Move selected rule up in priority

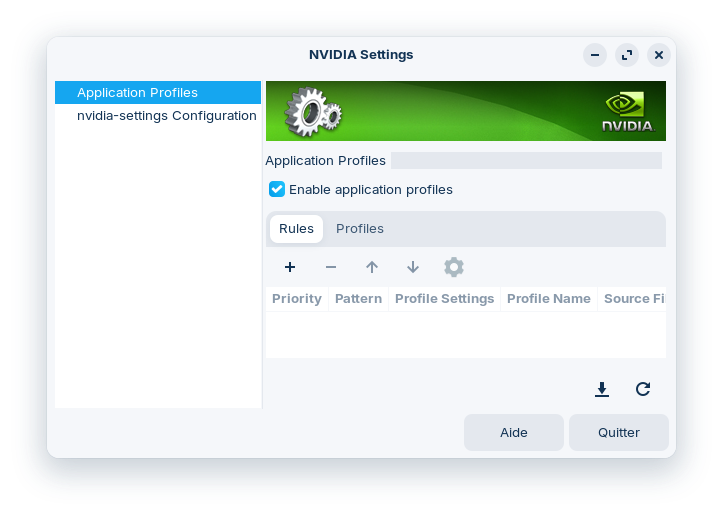(x=372, y=267)
